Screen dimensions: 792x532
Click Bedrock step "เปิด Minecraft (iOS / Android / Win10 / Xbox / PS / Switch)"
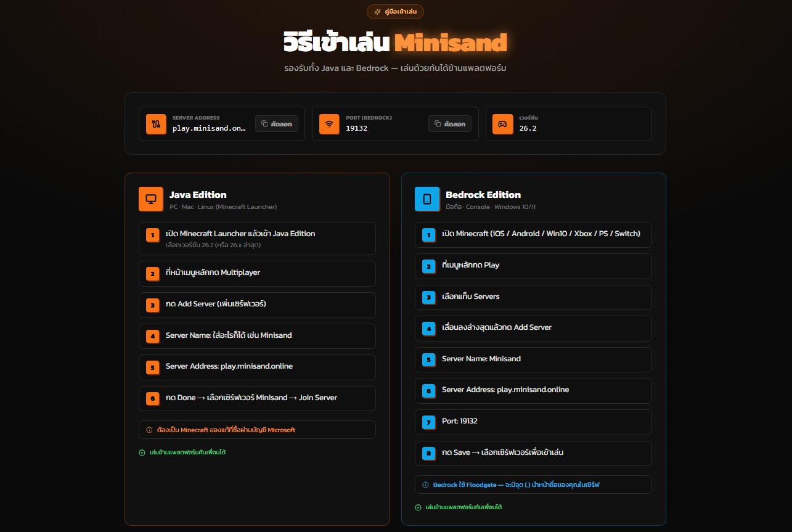[x=533, y=235]
